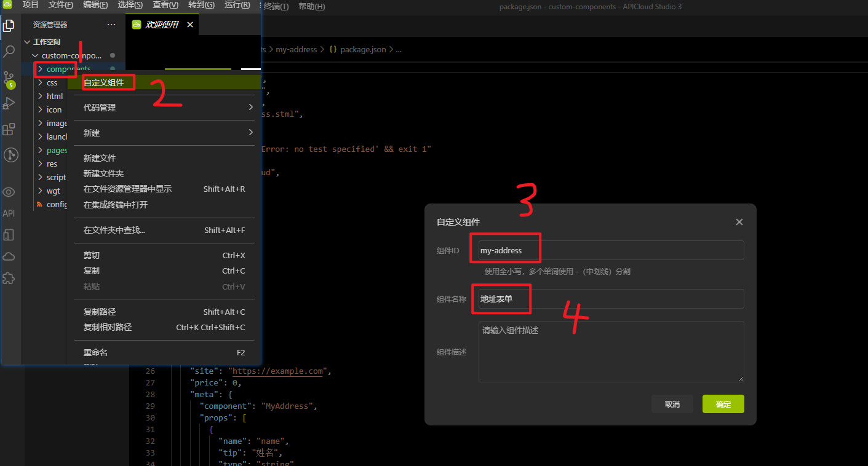
Task: Expand the icon folder
Action: pos(40,109)
